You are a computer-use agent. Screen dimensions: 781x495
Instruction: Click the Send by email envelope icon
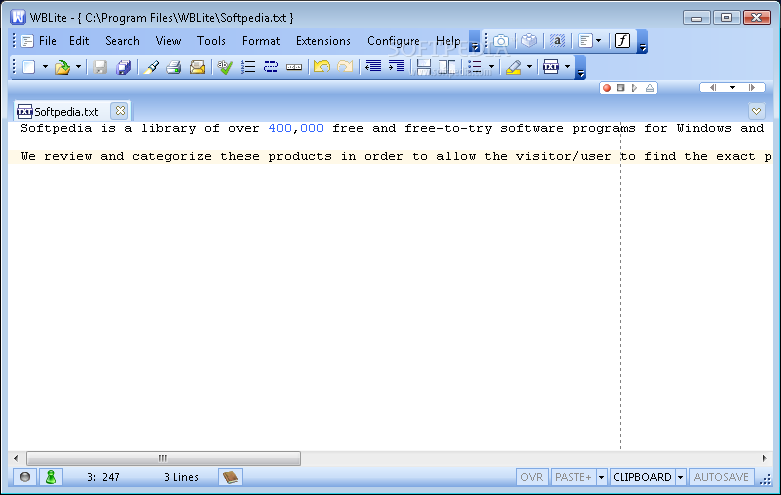(197, 67)
